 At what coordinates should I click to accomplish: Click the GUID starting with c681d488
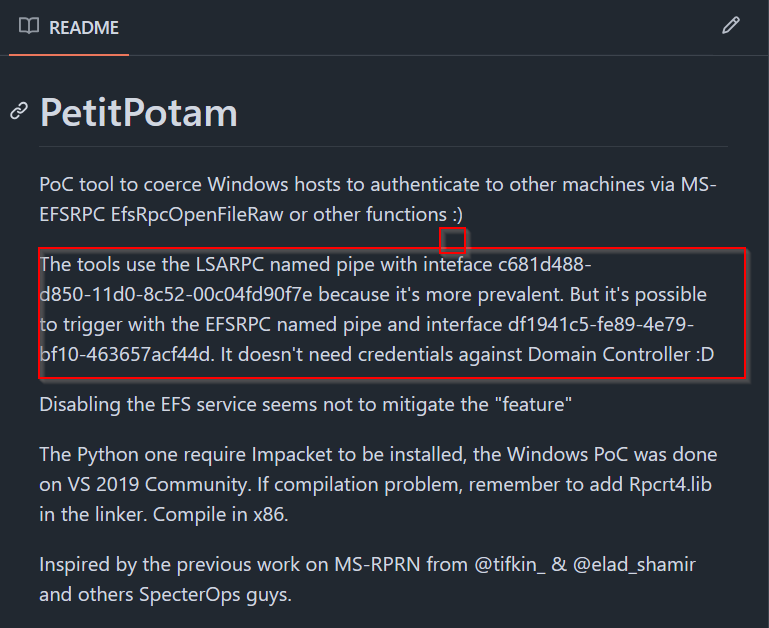(316, 279)
